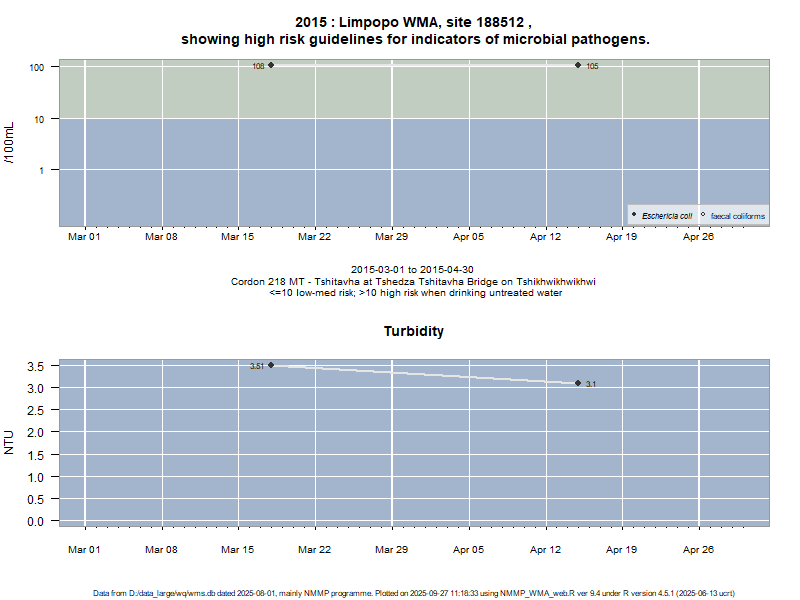This screenshot has width=800, height=600.
Task: Click the faecal coliforms legend marker
Action: [703, 215]
